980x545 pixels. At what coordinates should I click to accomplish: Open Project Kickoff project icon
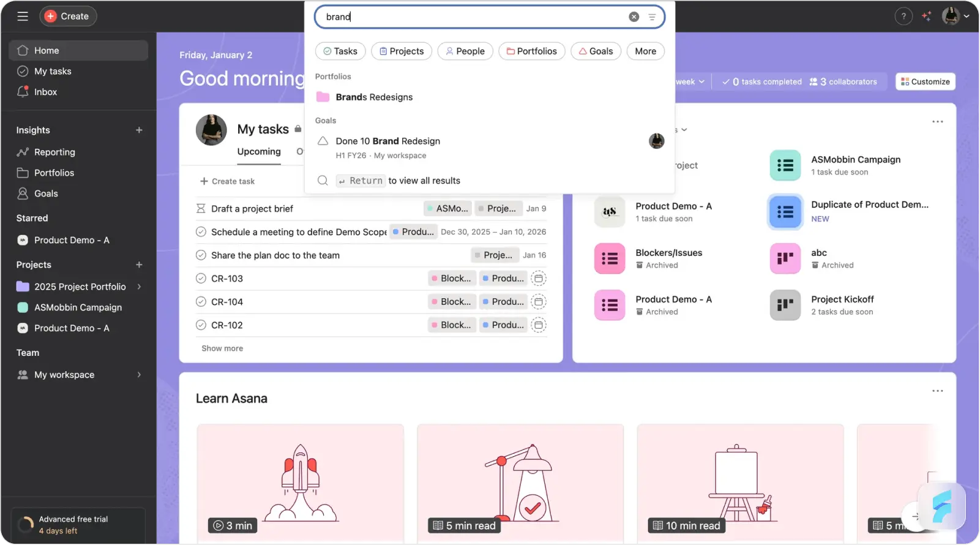coord(785,305)
